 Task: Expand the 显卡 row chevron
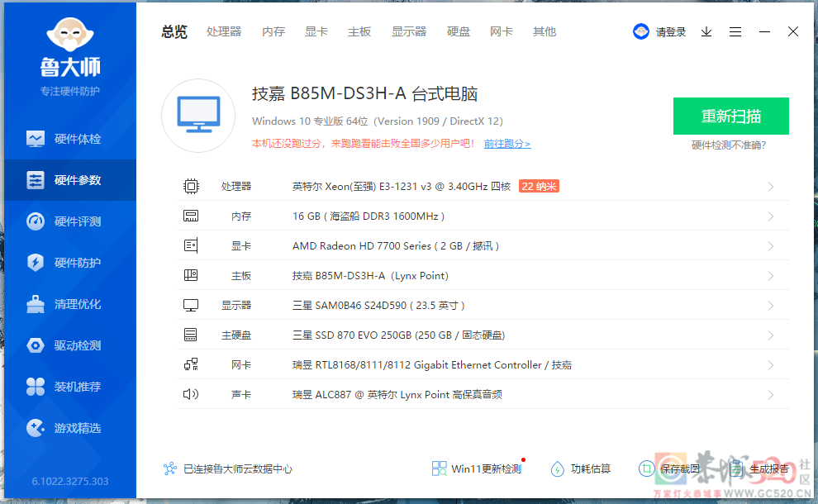(771, 246)
